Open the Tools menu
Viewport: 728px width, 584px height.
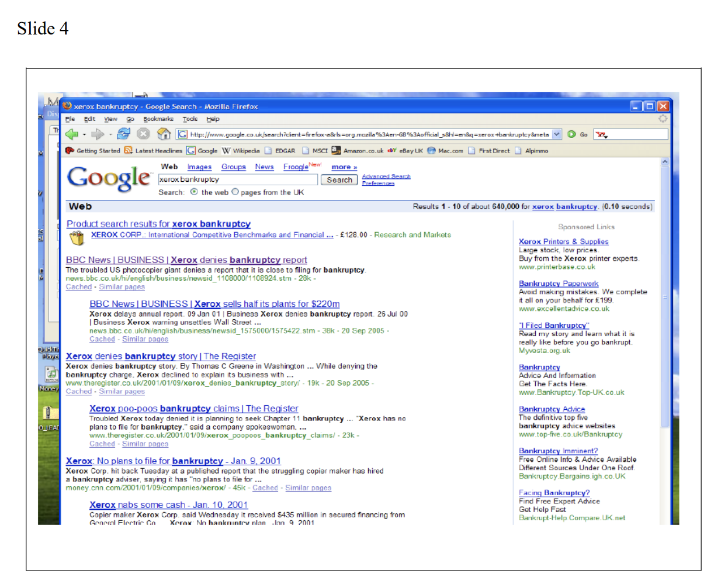click(x=190, y=119)
